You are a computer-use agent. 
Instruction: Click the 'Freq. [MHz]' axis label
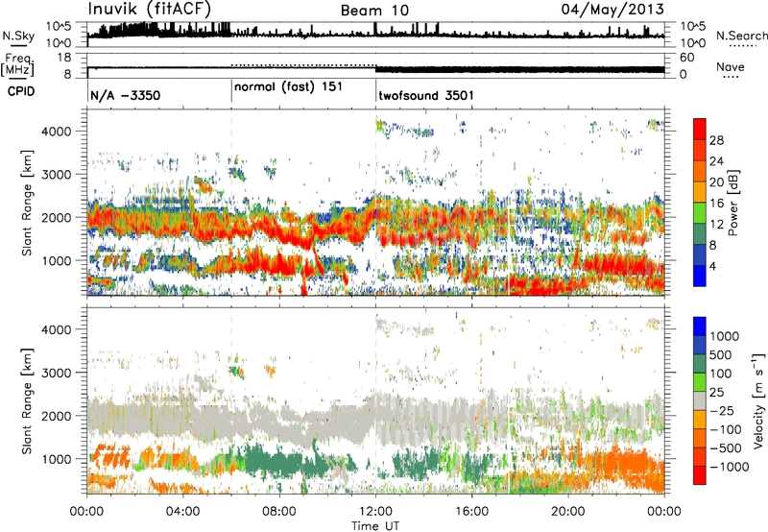(17, 64)
